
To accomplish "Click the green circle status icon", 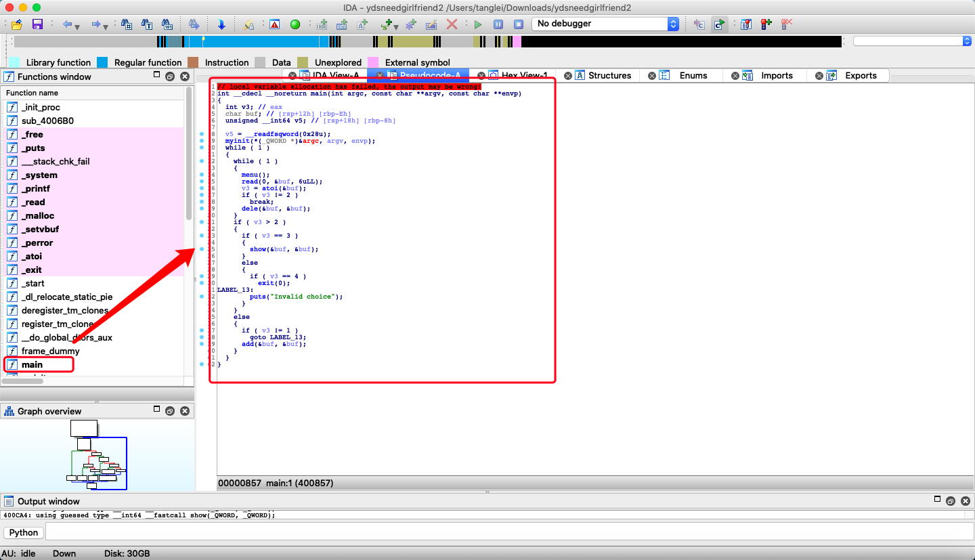I will (295, 24).
